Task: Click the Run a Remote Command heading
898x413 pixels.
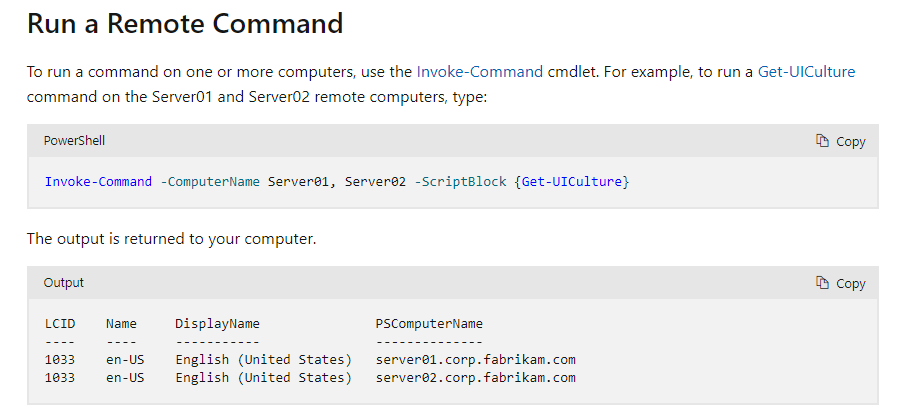Action: [185, 24]
